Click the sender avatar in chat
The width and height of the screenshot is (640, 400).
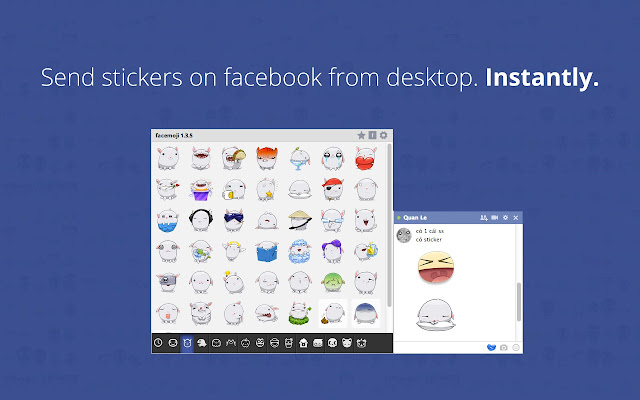click(x=404, y=235)
